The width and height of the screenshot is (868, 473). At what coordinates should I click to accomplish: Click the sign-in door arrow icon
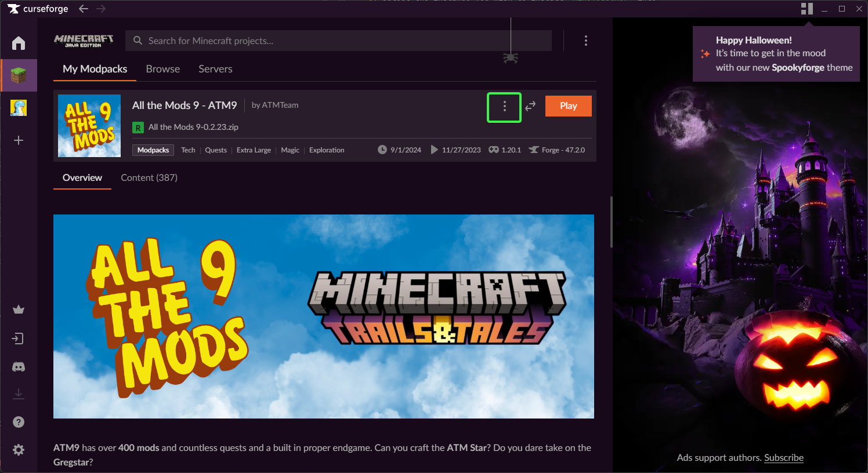(18, 339)
